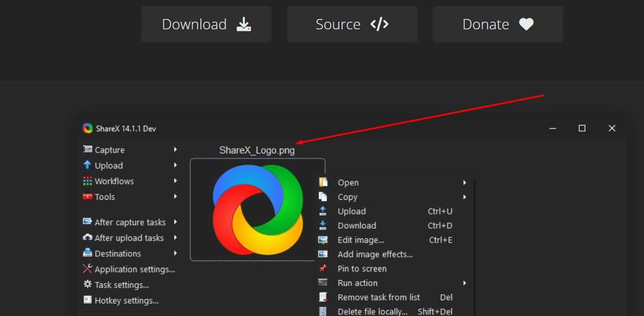Select Pin to screen menu entry

click(x=394, y=269)
